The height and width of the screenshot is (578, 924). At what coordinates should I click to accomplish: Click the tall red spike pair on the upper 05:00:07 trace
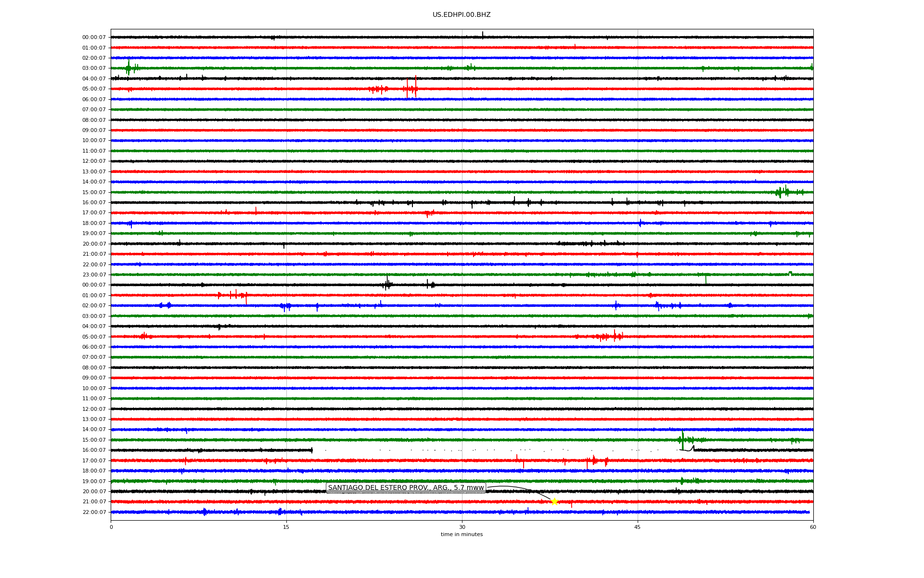tap(411, 88)
